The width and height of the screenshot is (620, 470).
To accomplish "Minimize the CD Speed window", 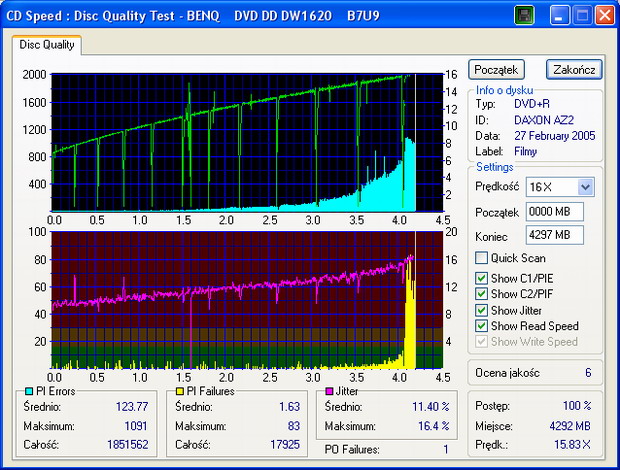I will coord(559,15).
